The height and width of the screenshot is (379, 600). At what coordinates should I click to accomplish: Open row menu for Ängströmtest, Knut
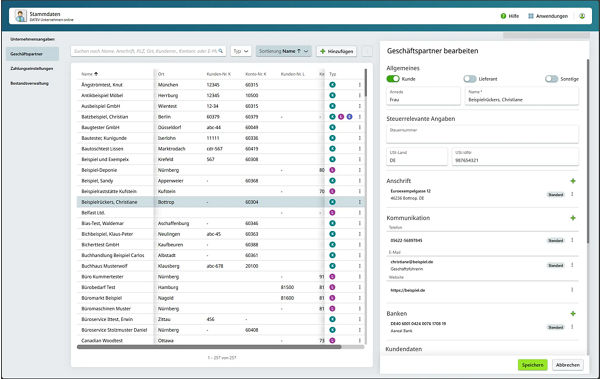(x=360, y=85)
